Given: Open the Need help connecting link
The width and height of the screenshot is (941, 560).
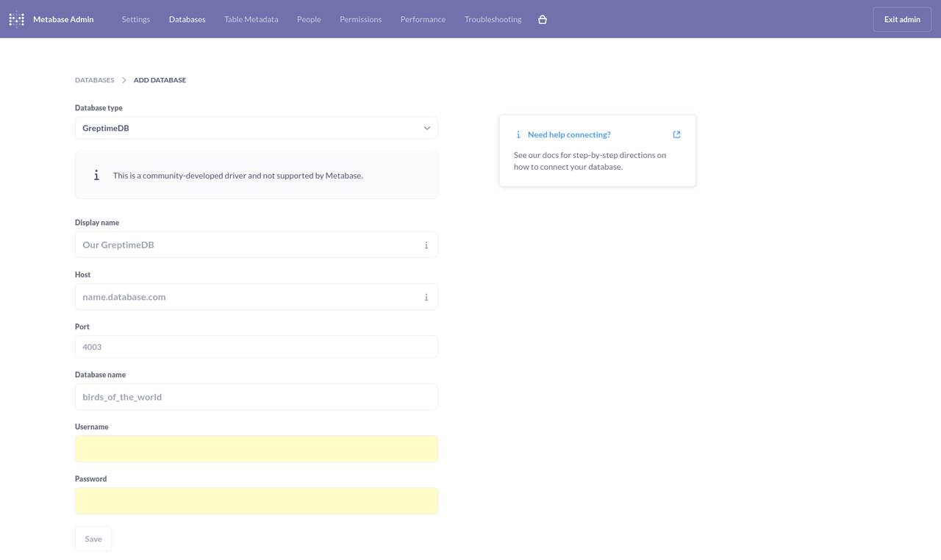Looking at the screenshot, I should pyautogui.click(x=570, y=134).
